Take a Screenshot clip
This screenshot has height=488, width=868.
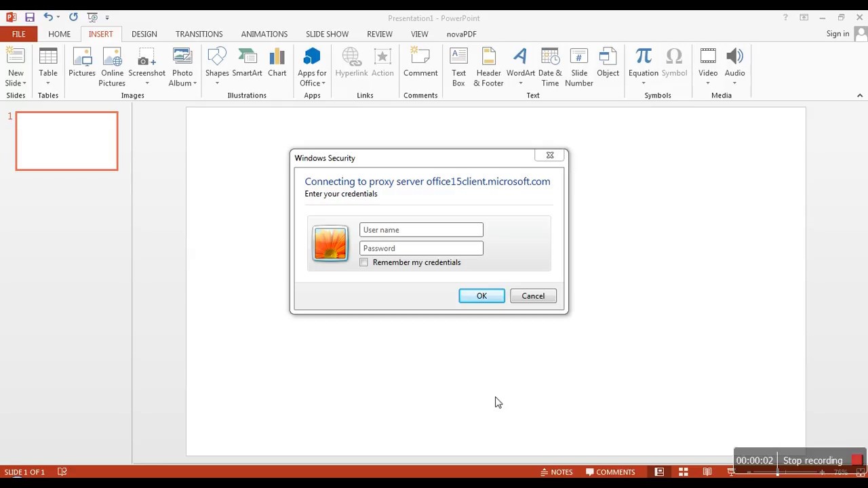(146, 67)
